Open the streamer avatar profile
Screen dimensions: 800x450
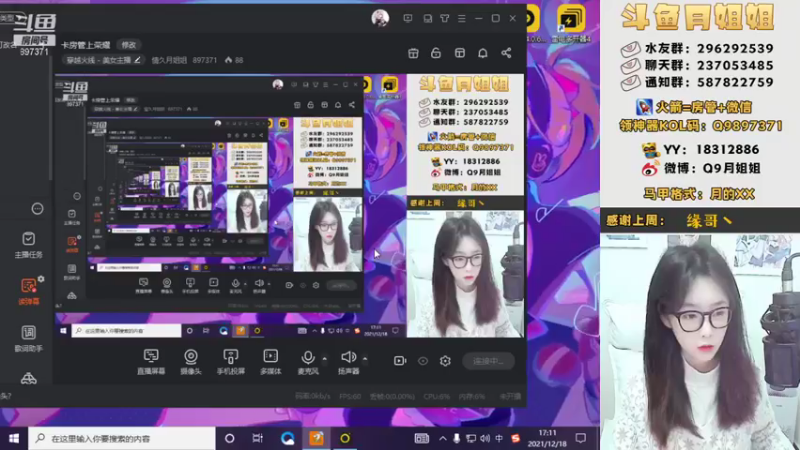click(x=380, y=18)
